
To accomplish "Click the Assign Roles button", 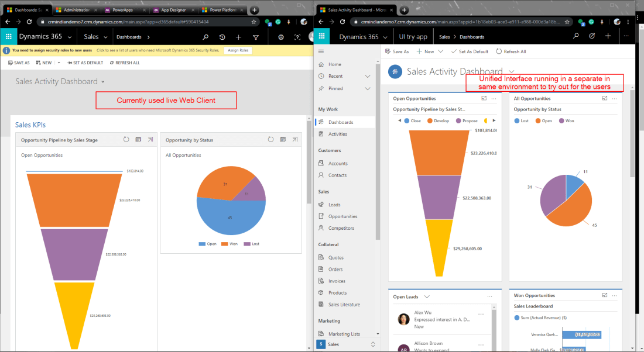I will [238, 50].
